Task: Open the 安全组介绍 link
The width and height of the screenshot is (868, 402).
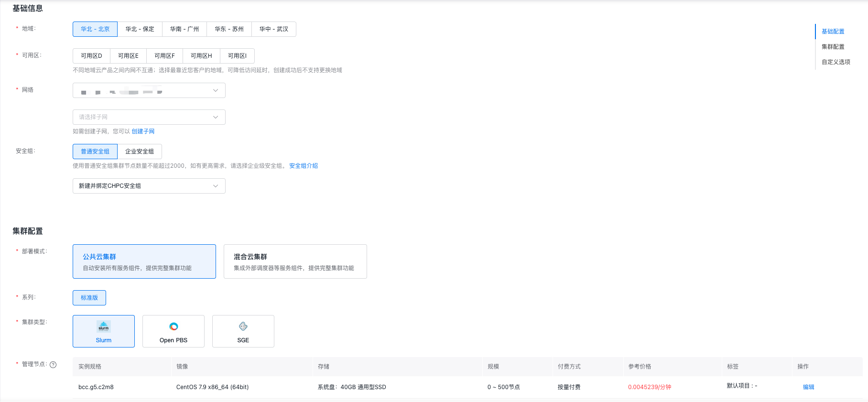Action: tap(304, 166)
